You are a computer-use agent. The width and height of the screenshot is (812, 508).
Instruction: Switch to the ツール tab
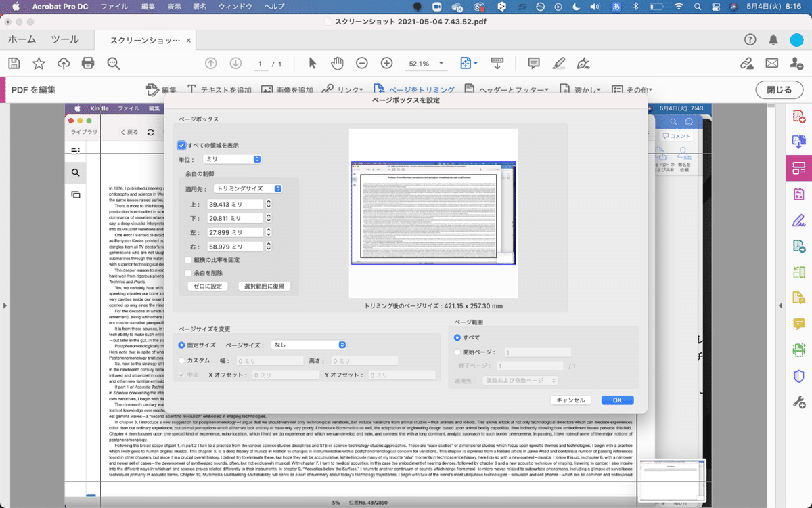pyautogui.click(x=65, y=40)
